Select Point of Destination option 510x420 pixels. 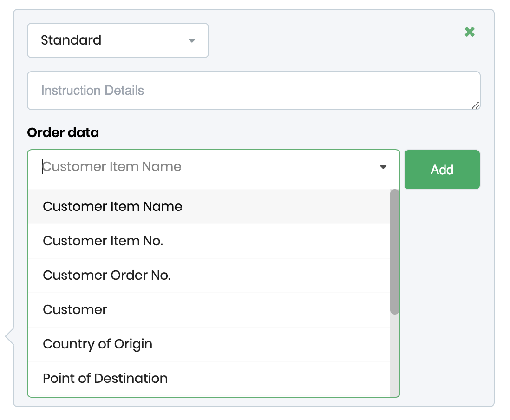tap(105, 379)
